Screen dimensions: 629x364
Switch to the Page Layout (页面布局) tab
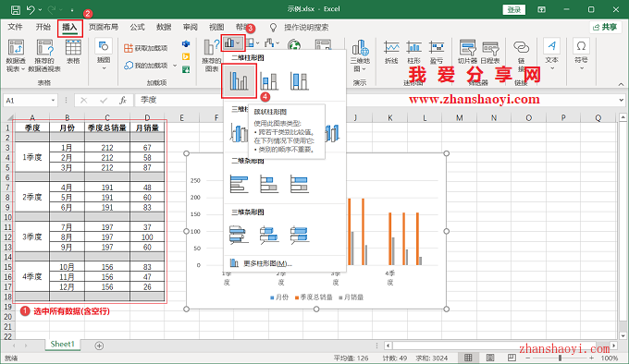[104, 27]
